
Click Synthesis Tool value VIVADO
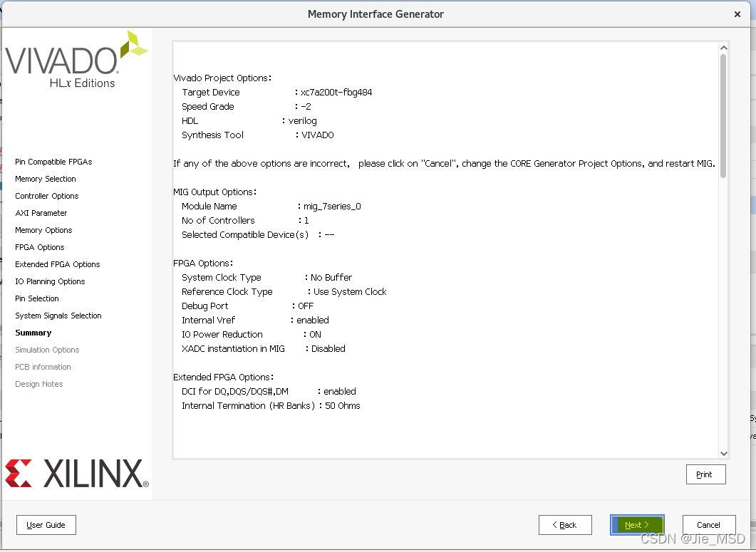click(x=318, y=135)
